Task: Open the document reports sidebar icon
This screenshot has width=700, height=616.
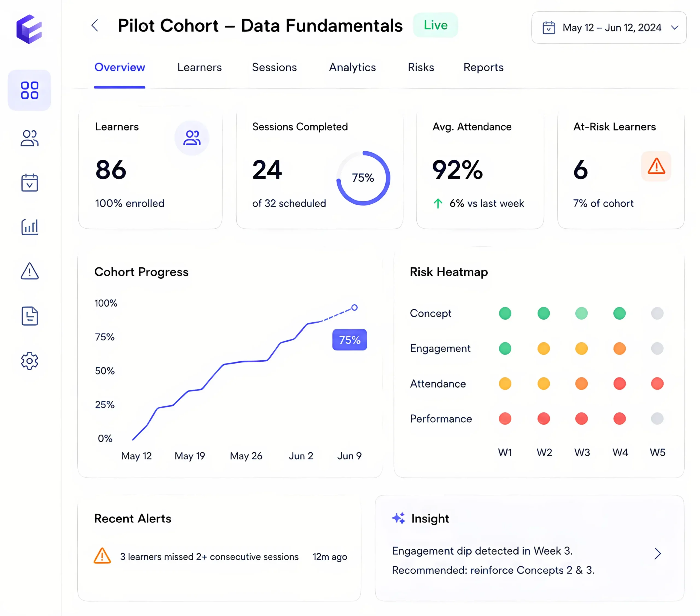Action: pos(30,316)
